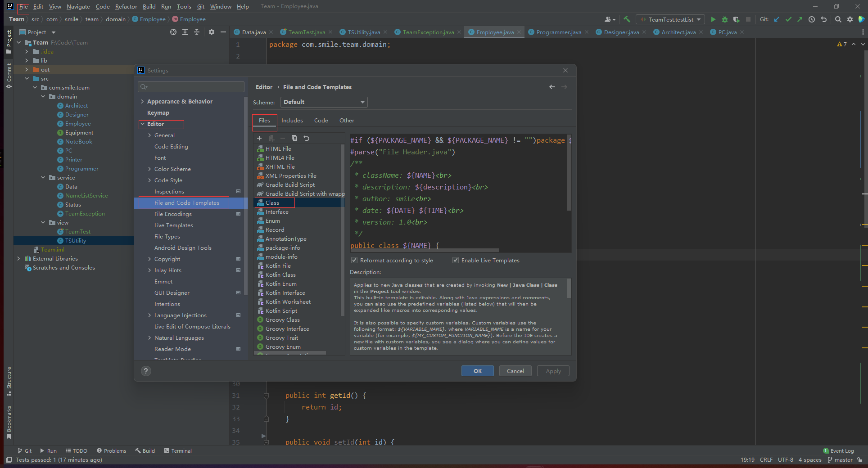Expand External Libraries in project tree
The image size is (868, 468).
tap(18, 258)
